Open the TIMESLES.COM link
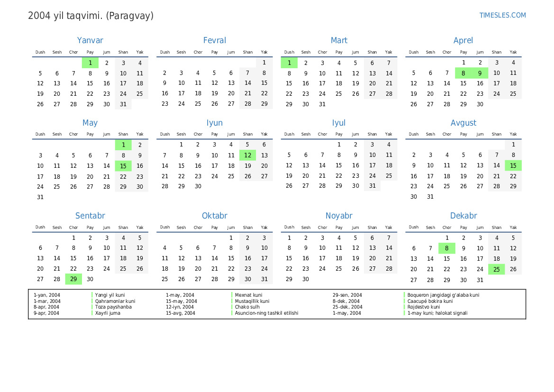The height and width of the screenshot is (392, 554). pyautogui.click(x=502, y=15)
